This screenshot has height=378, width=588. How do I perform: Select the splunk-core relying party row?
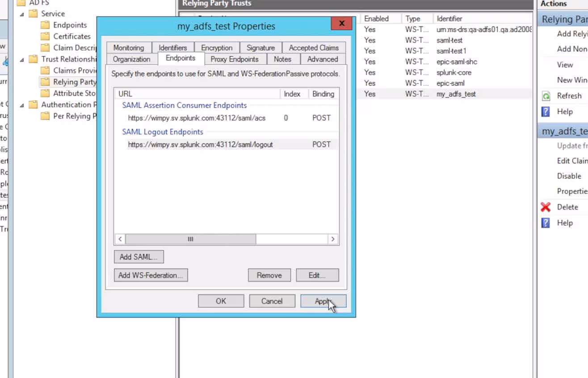coord(454,72)
